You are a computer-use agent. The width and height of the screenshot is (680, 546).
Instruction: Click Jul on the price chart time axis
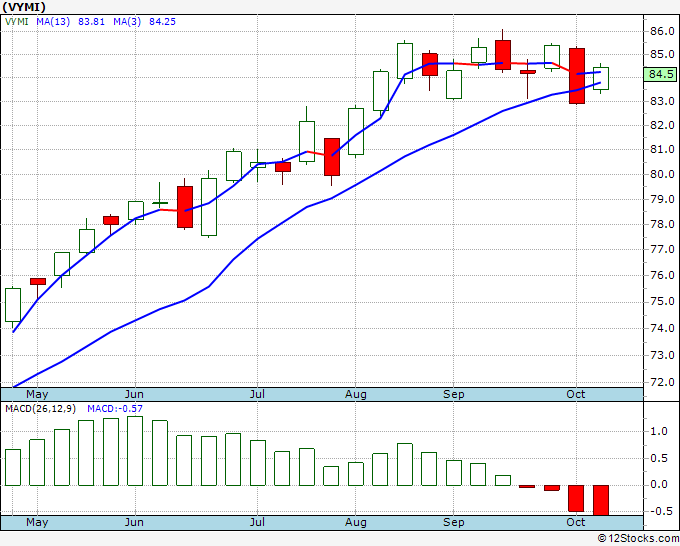tap(257, 395)
